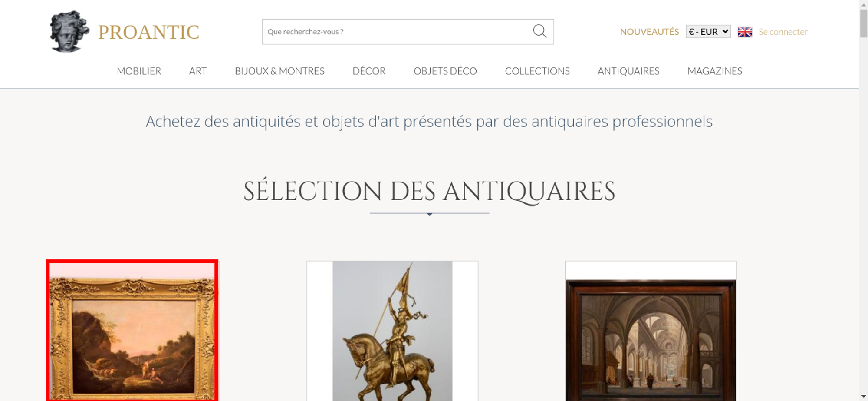Open the OBJETS DÉCO menu

[x=445, y=71]
